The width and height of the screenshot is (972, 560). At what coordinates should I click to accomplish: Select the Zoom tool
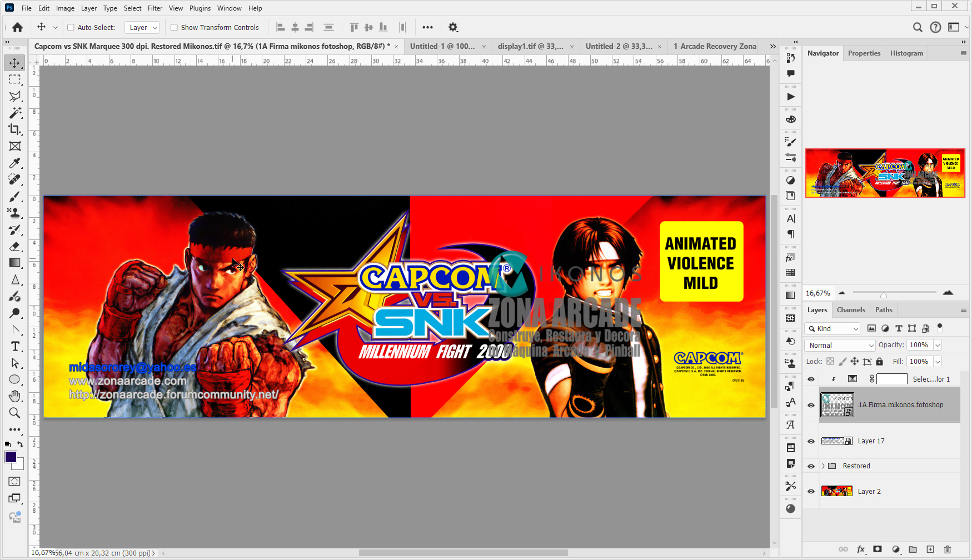[15, 413]
